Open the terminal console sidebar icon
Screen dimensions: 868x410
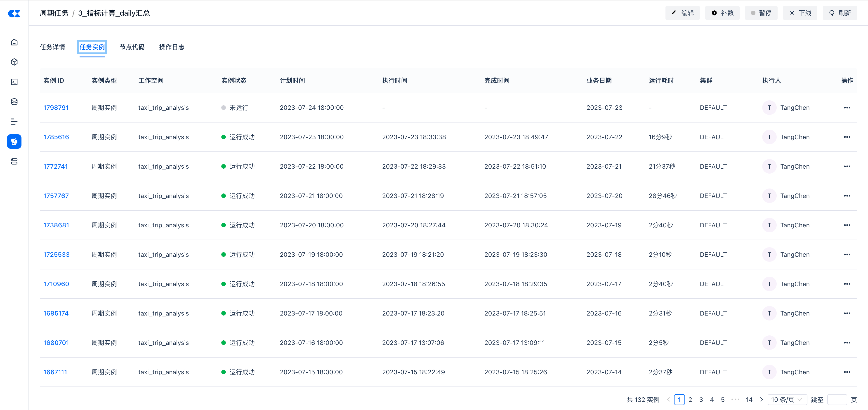14,82
